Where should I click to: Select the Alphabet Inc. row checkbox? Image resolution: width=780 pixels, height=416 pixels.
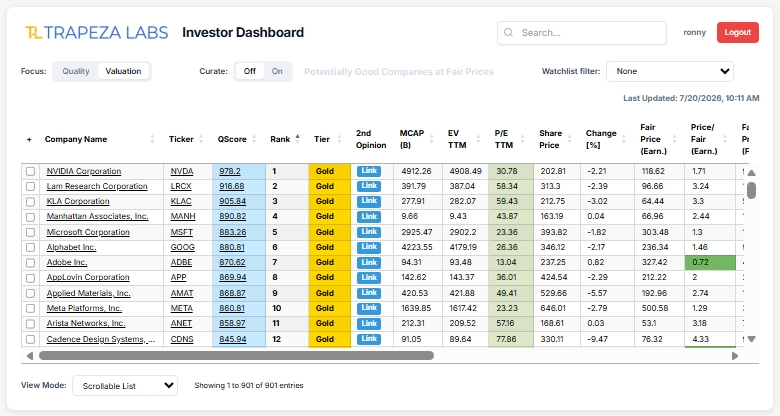click(30, 247)
